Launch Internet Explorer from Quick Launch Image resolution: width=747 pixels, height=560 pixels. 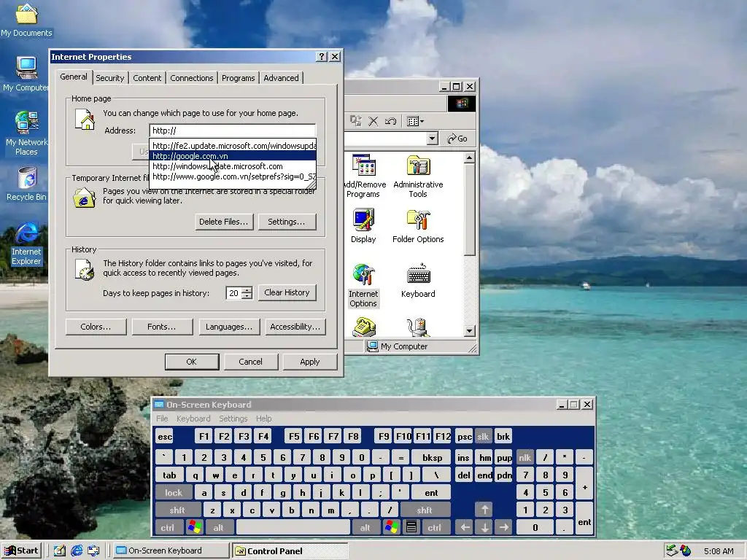(77, 551)
